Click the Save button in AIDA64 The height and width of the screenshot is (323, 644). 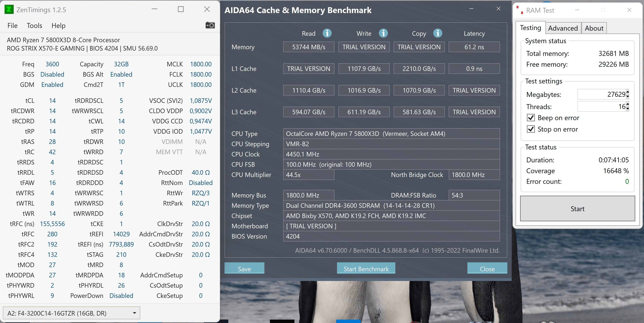(x=244, y=268)
